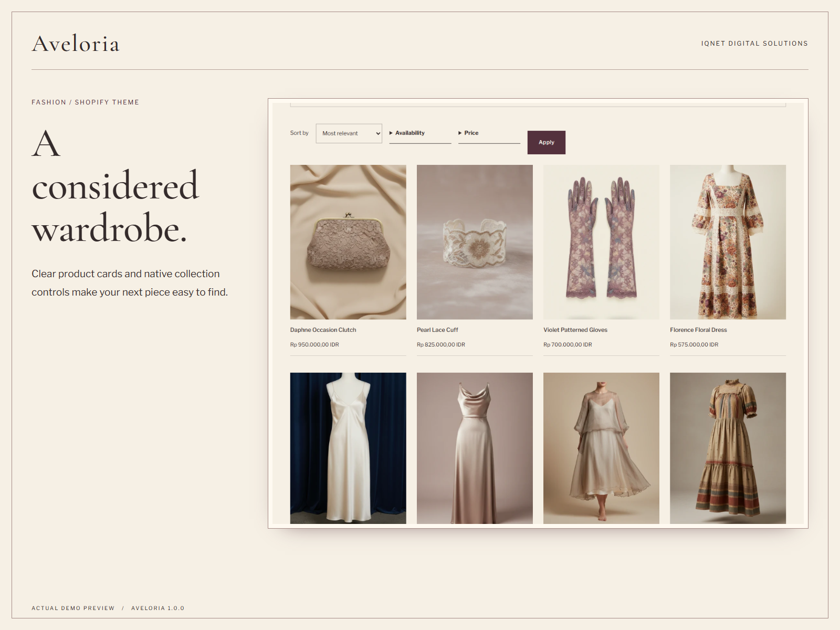
Task: Click the Apply filter button
Action: coord(546,142)
